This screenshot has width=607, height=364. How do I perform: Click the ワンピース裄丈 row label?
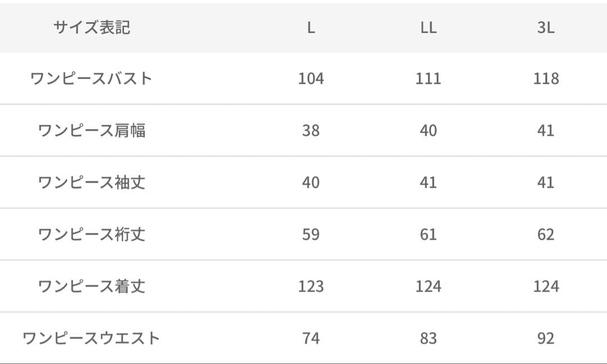click(92, 234)
